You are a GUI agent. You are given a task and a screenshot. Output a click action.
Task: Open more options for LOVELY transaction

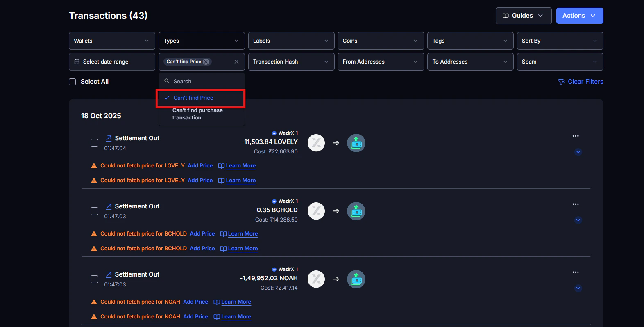pyautogui.click(x=576, y=136)
